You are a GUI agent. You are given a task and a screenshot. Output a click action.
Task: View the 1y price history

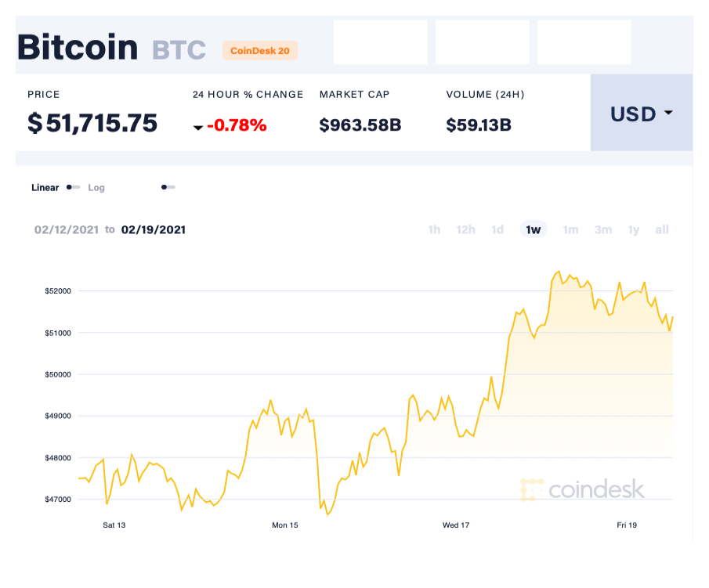coord(633,229)
